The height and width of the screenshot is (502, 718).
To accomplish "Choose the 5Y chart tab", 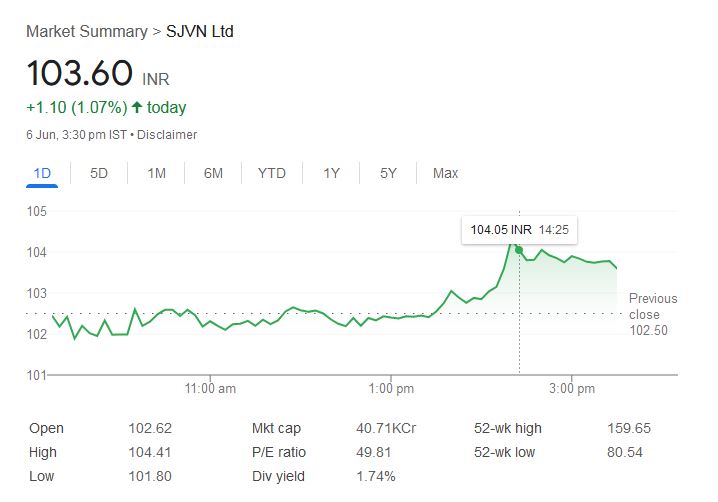I will [x=388, y=173].
